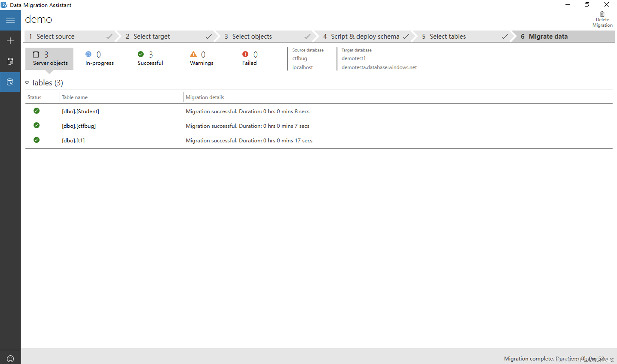Select the Server objects filter tile
This screenshot has width=617, height=364.
click(49, 59)
